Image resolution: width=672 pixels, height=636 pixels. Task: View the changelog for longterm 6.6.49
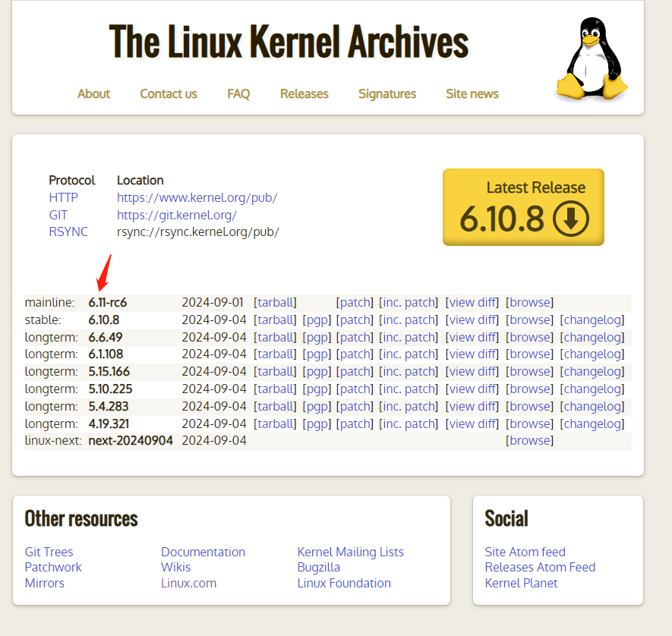pyautogui.click(x=592, y=337)
